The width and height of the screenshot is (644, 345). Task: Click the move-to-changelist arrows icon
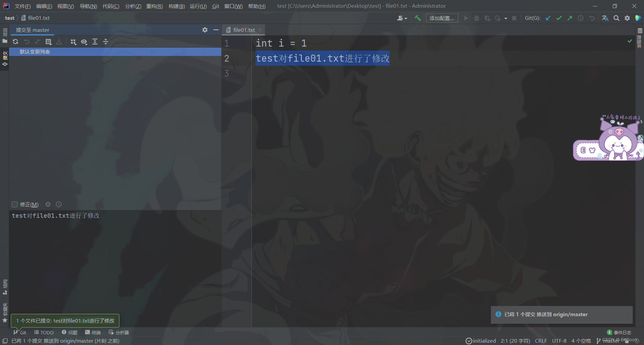click(x=37, y=42)
